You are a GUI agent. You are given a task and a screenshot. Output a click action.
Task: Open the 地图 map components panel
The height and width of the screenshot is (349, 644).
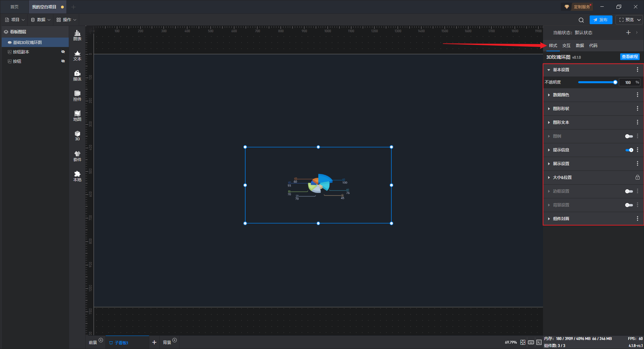point(77,116)
